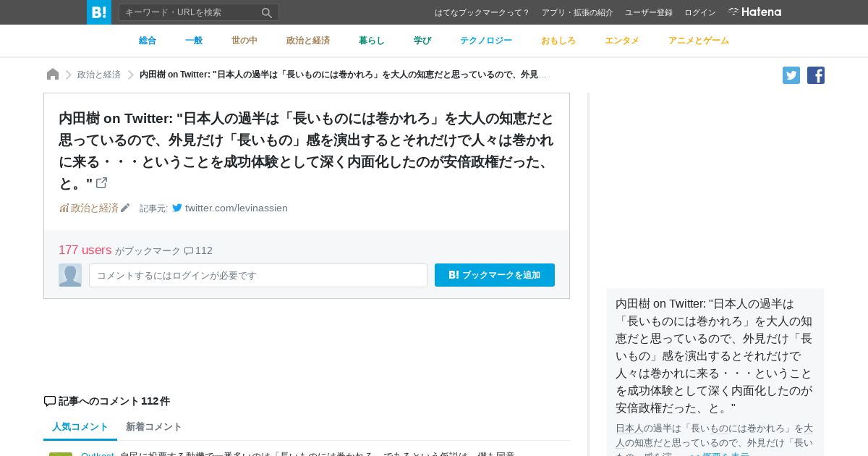Select 政治と経済 in the navigation bar
This screenshot has height=456, width=868.
point(308,41)
